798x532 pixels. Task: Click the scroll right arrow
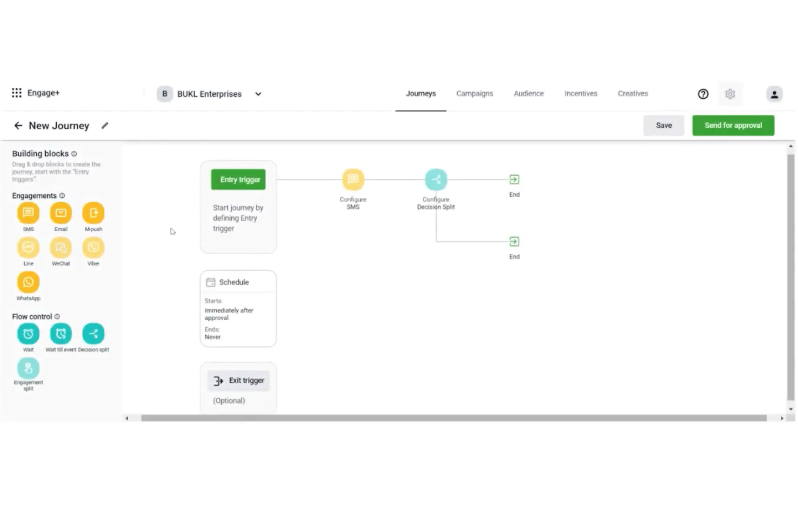point(782,418)
